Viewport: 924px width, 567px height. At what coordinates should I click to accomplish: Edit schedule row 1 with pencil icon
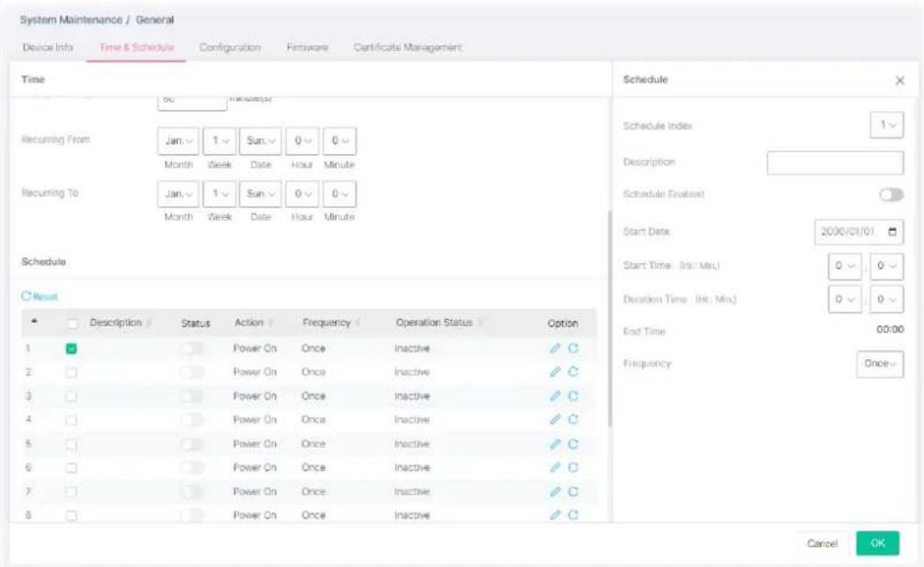tap(554, 348)
